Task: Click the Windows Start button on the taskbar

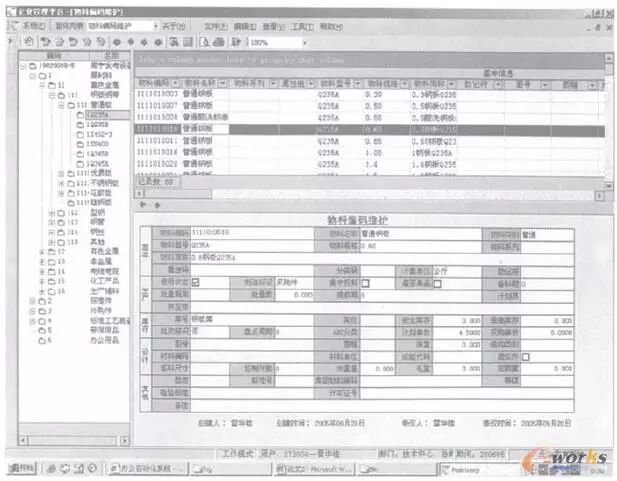Action: tap(22, 468)
